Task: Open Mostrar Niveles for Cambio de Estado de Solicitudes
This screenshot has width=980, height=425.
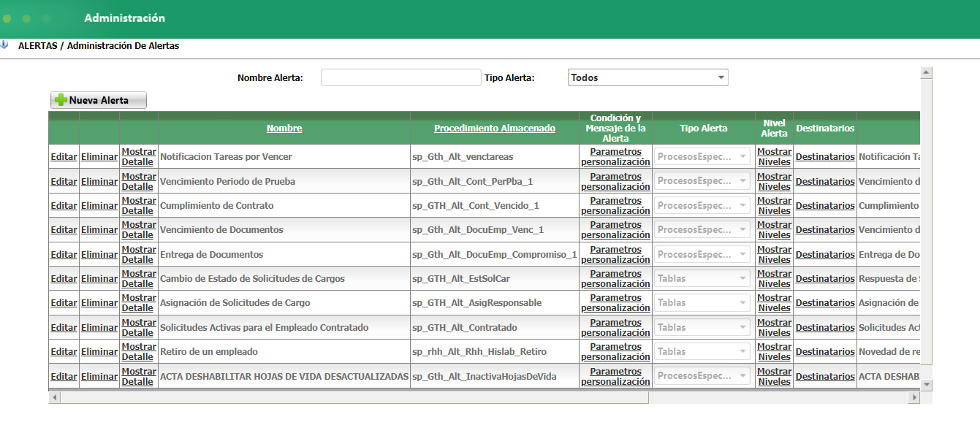Action: (x=774, y=279)
